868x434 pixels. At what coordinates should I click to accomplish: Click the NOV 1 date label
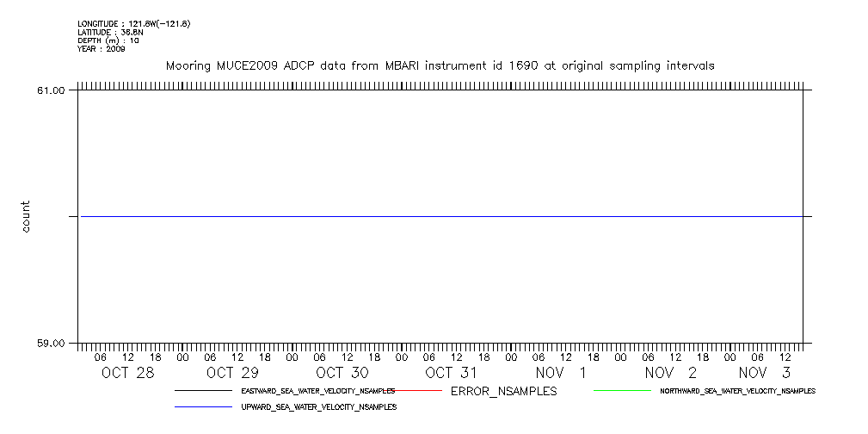click(560, 373)
